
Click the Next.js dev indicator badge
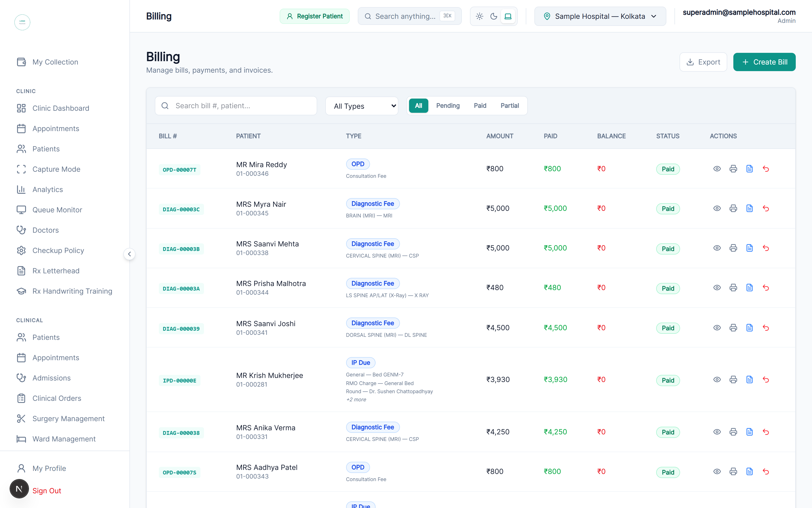19,489
